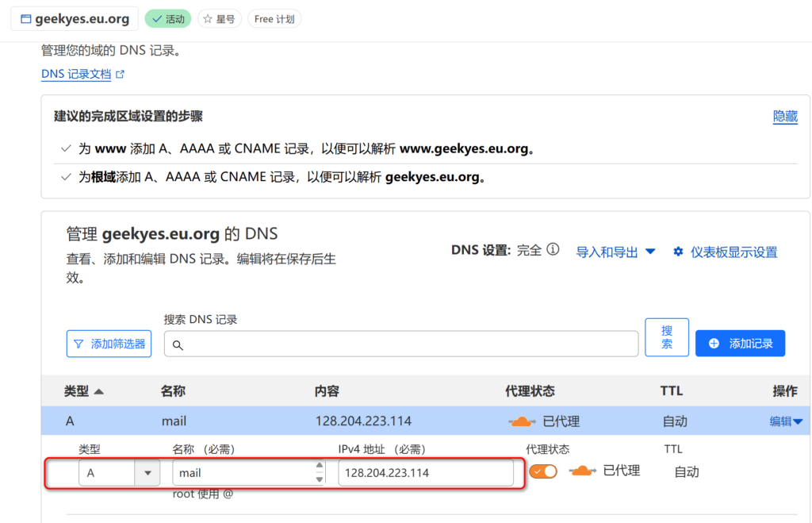Open the 类型 record type dropdown set to A
The image size is (812, 523).
119,473
